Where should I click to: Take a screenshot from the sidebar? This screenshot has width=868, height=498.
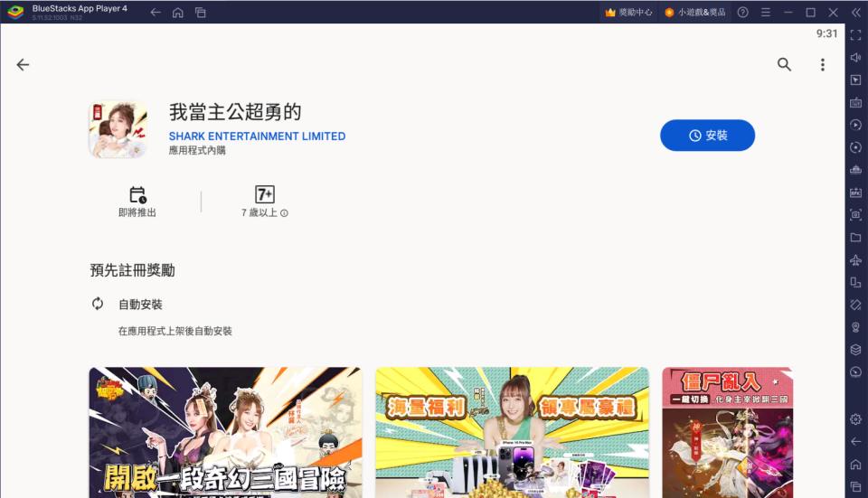pos(856,215)
